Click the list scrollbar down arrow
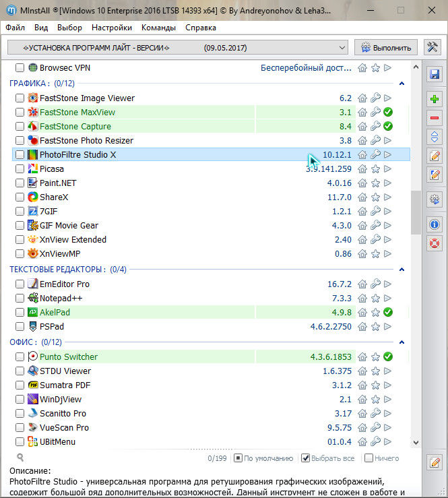The height and width of the screenshot is (498, 448). (416, 443)
